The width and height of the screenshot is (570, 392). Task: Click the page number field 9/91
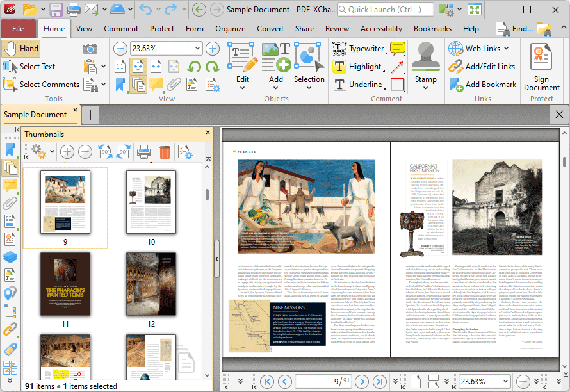(323, 382)
